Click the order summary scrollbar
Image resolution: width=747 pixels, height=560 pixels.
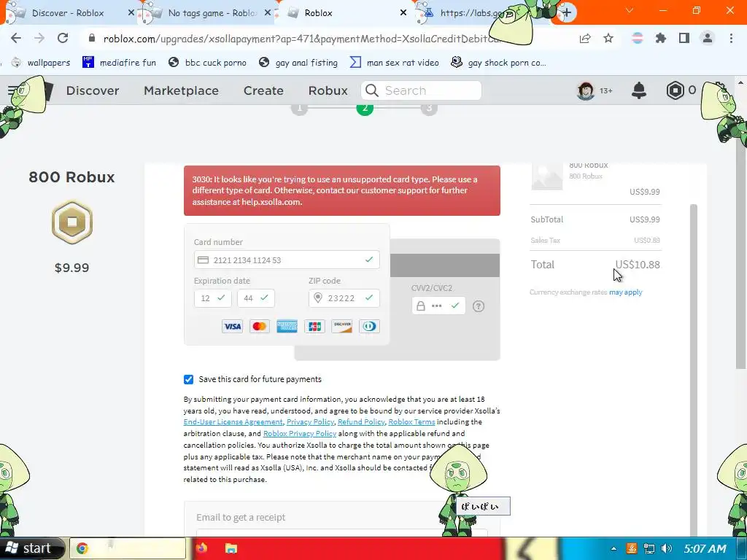click(694, 371)
